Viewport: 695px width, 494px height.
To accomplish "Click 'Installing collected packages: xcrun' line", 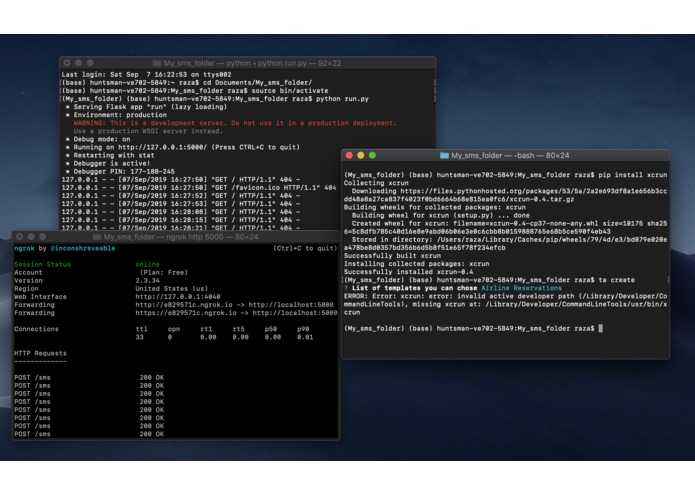I will (417, 264).
